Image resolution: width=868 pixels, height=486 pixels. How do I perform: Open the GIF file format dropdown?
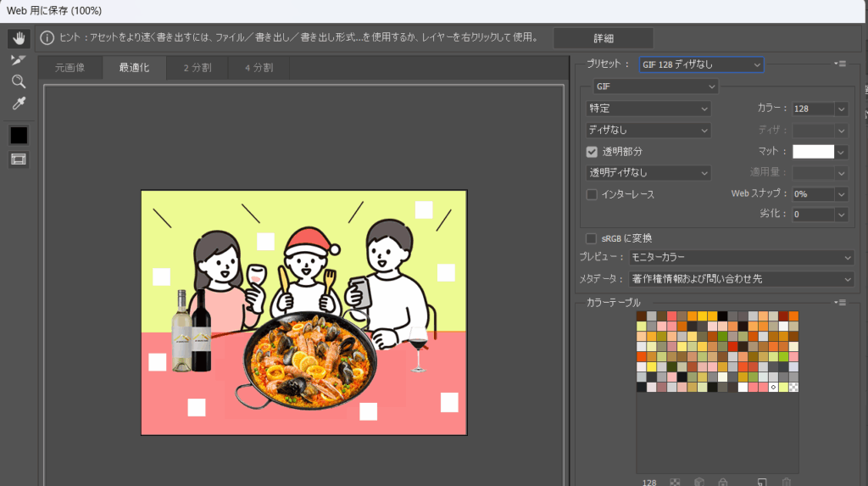tap(655, 87)
